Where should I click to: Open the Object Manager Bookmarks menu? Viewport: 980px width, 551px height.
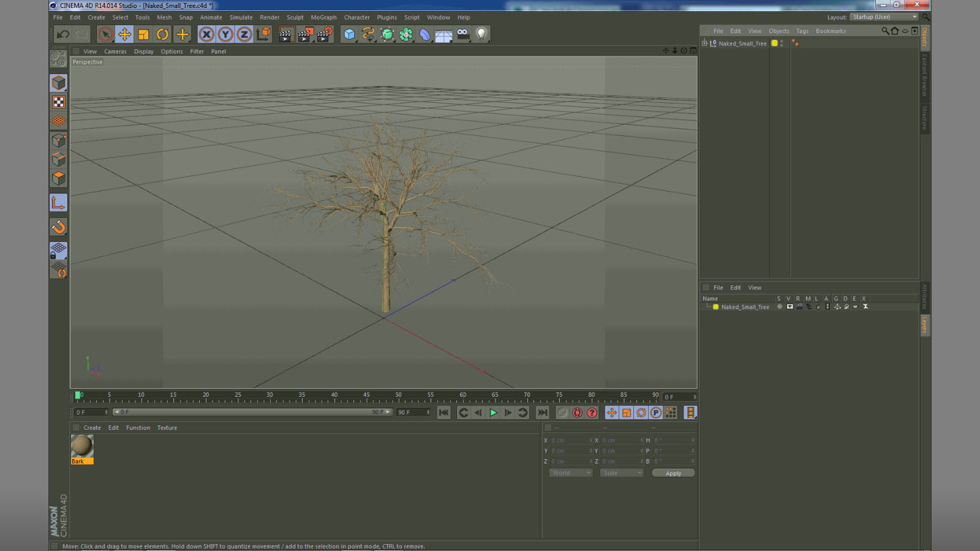[x=831, y=31]
